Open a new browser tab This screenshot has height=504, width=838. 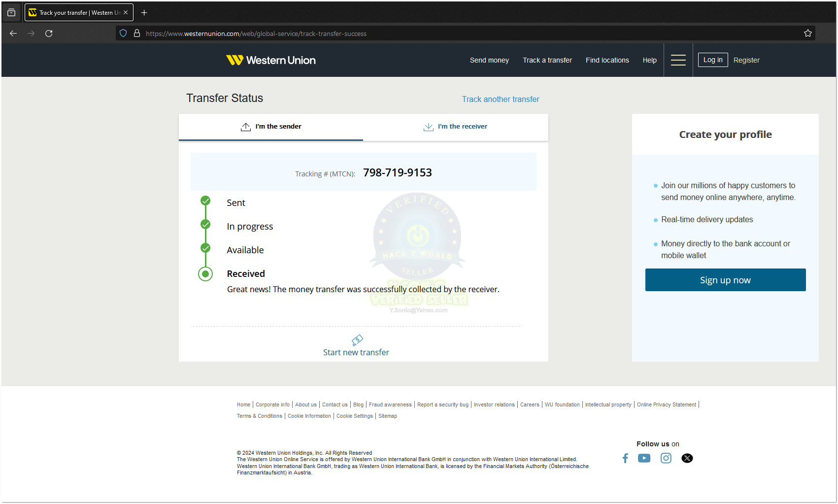(144, 13)
